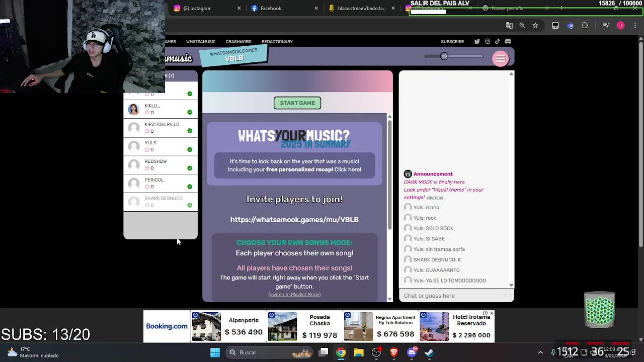Open the Instagram icon in site header
This screenshot has height=362, width=644.
click(488, 42)
